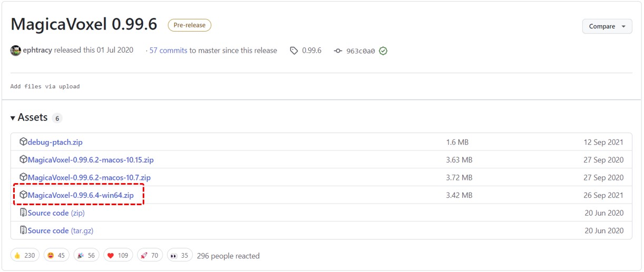Image resolution: width=644 pixels, height=272 pixels.
Task: Click the 26 Sep 2021 date
Action: [603, 195]
